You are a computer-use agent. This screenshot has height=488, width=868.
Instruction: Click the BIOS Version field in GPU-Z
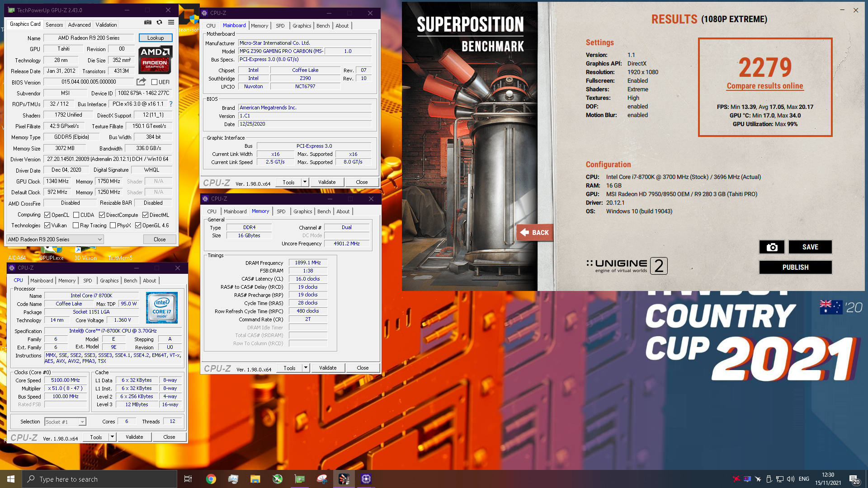89,82
